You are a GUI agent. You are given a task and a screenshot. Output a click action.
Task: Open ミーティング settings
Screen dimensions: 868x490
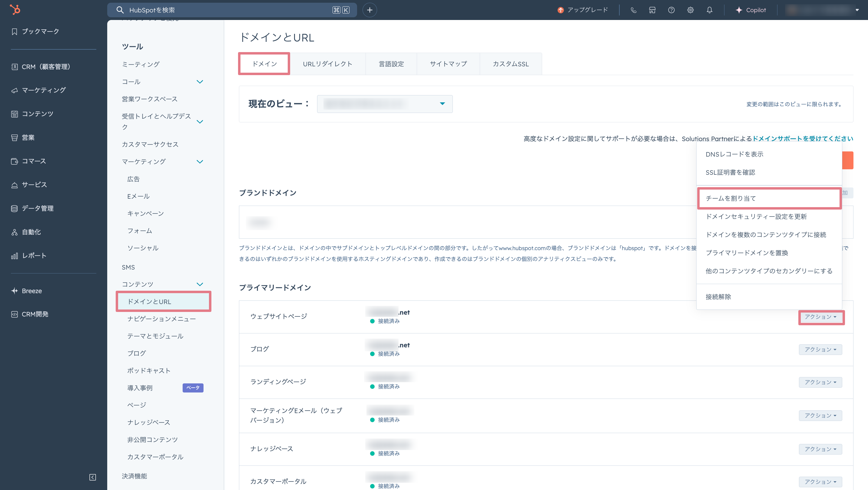point(141,65)
